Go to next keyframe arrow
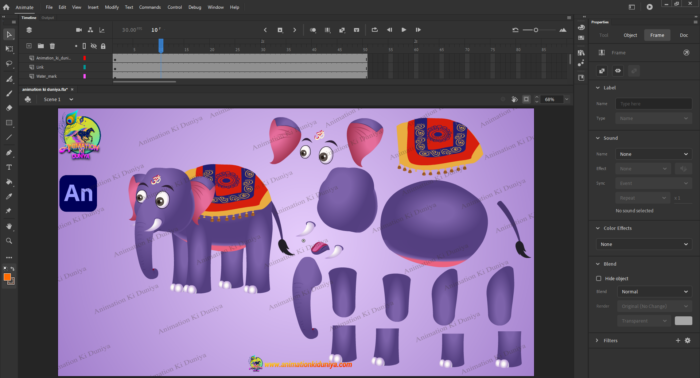Image resolution: width=700 pixels, height=378 pixels. pos(295,30)
